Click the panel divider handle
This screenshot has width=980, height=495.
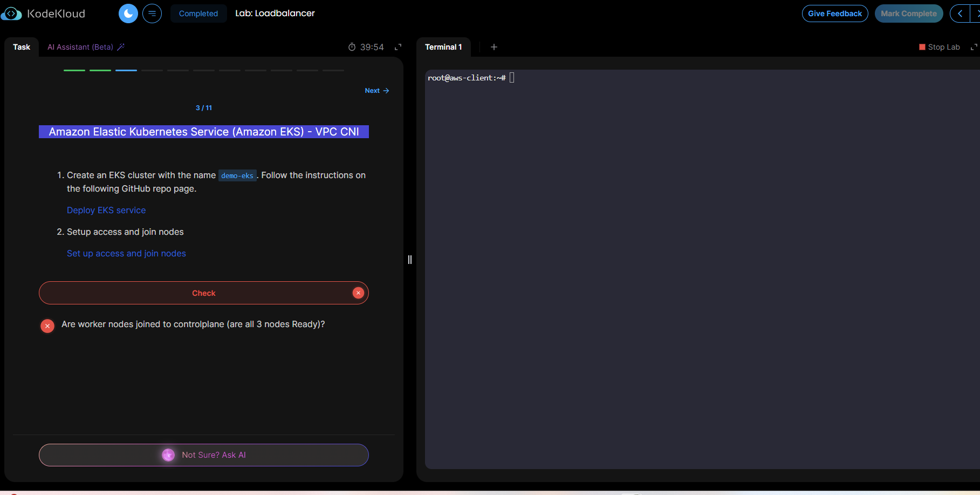(410, 260)
